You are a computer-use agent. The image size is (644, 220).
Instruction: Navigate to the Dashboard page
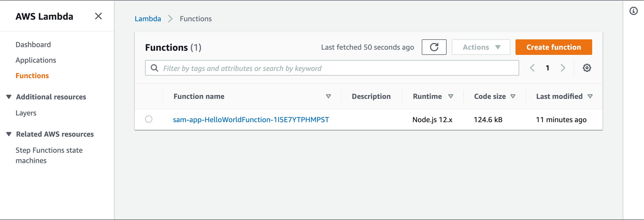click(x=33, y=44)
